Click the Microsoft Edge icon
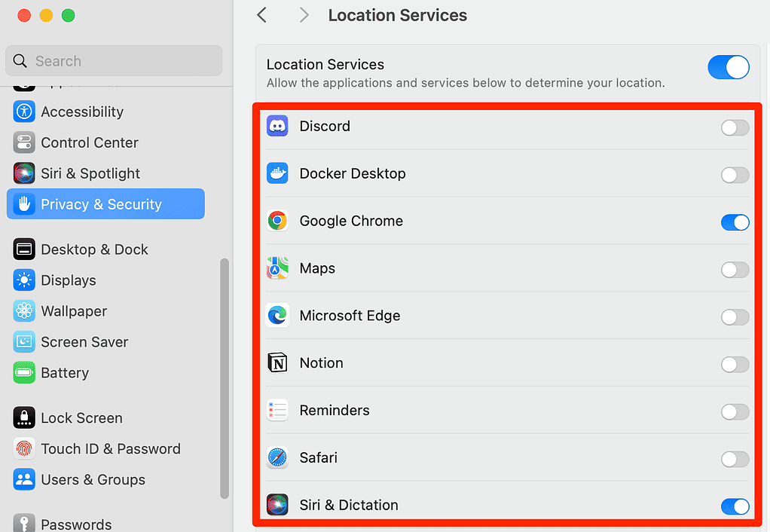This screenshot has width=770, height=532. (x=277, y=316)
